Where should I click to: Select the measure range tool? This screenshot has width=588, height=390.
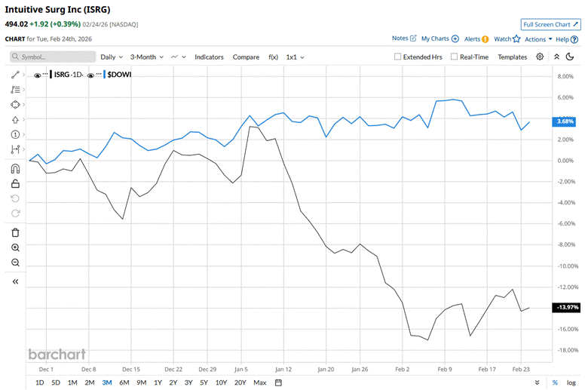pos(15,149)
